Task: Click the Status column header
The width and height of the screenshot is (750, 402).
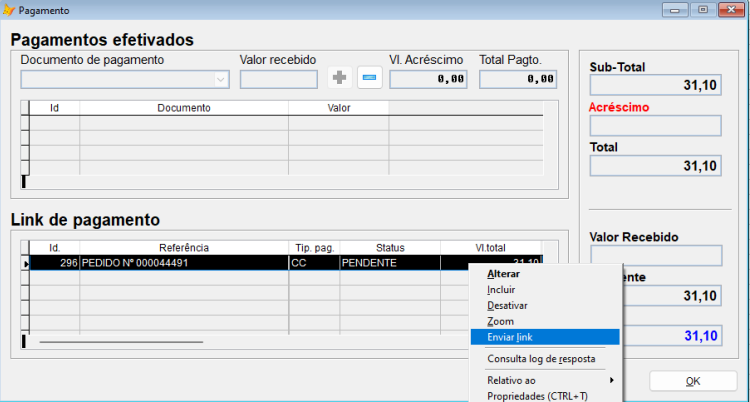Action: (389, 247)
